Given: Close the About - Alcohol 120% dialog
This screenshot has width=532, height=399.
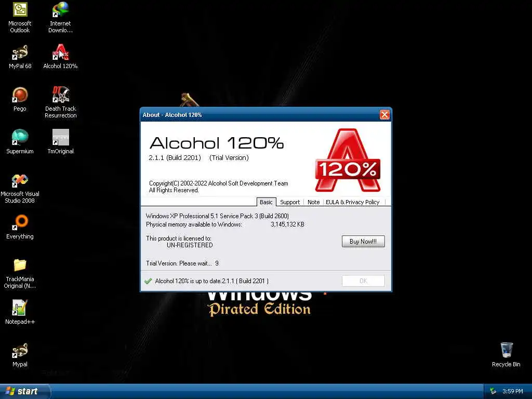Looking at the screenshot, I should click(384, 115).
